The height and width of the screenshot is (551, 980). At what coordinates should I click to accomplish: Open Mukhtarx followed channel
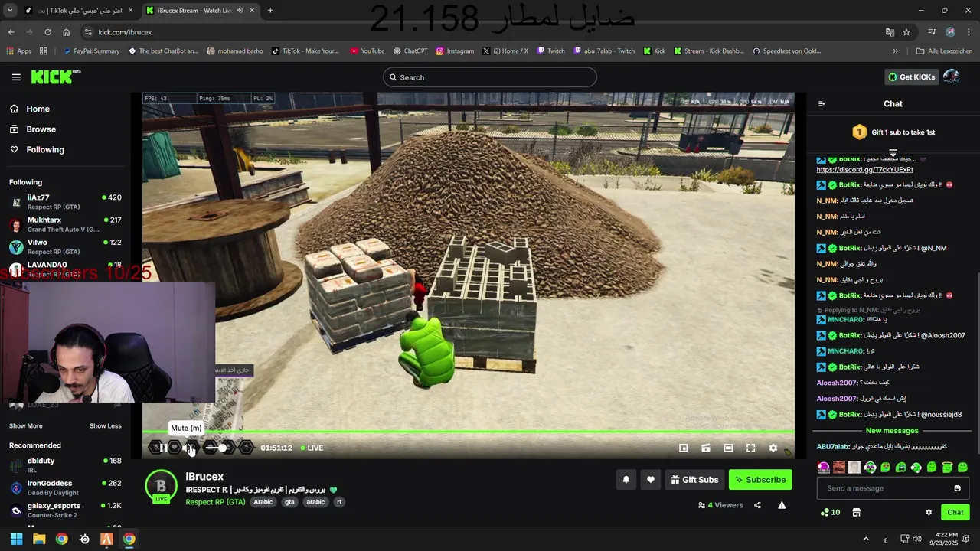[65, 224]
